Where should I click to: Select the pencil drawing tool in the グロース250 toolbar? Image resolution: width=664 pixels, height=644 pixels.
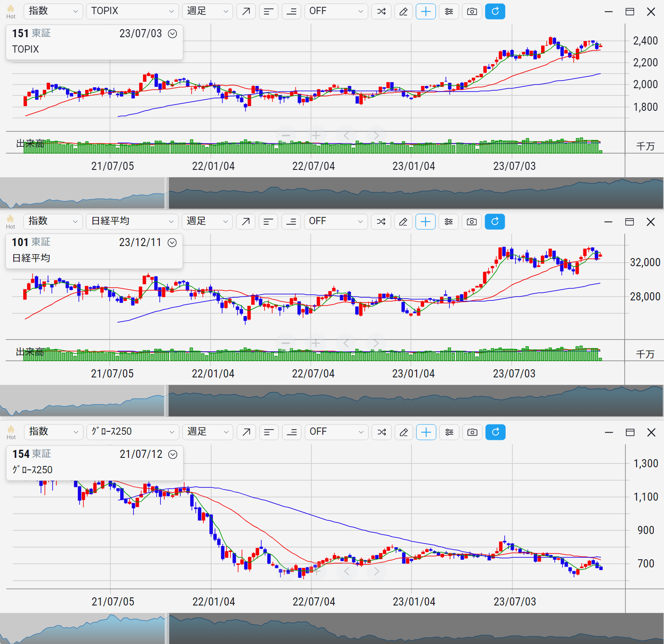(404, 432)
